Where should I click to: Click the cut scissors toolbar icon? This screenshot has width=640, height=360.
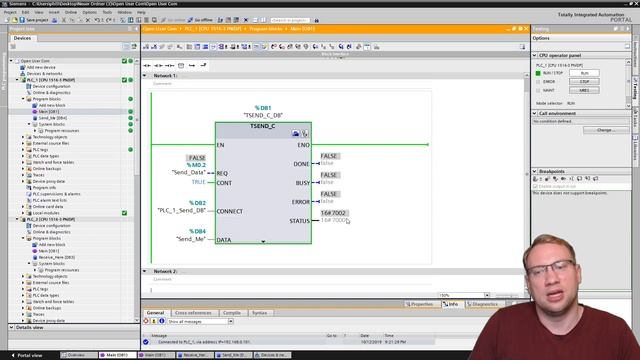(64, 20)
